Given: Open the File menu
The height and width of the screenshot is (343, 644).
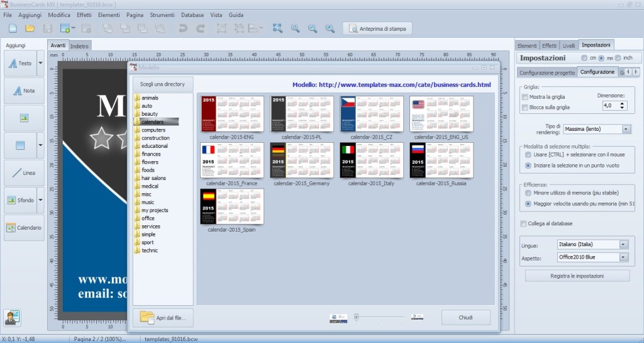Looking at the screenshot, I should click(8, 14).
